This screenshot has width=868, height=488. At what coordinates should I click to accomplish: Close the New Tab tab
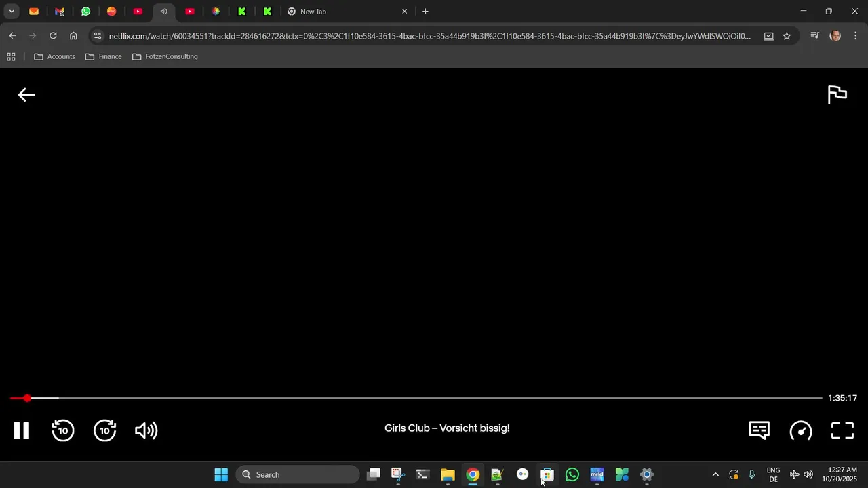405,12
